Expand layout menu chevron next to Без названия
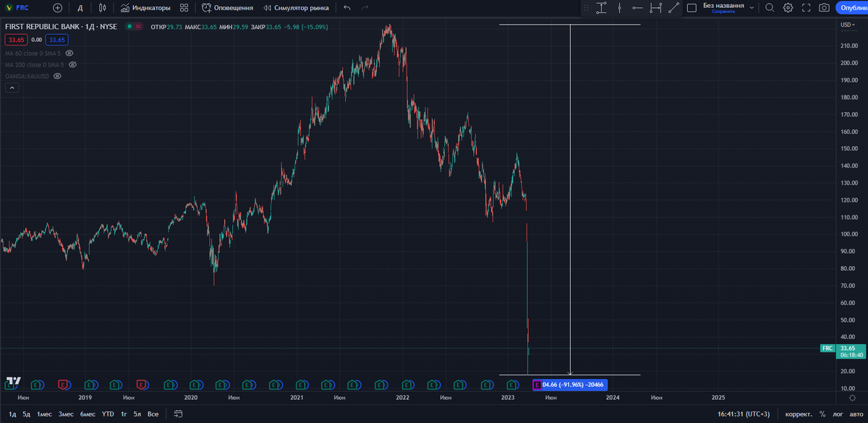 pos(752,8)
